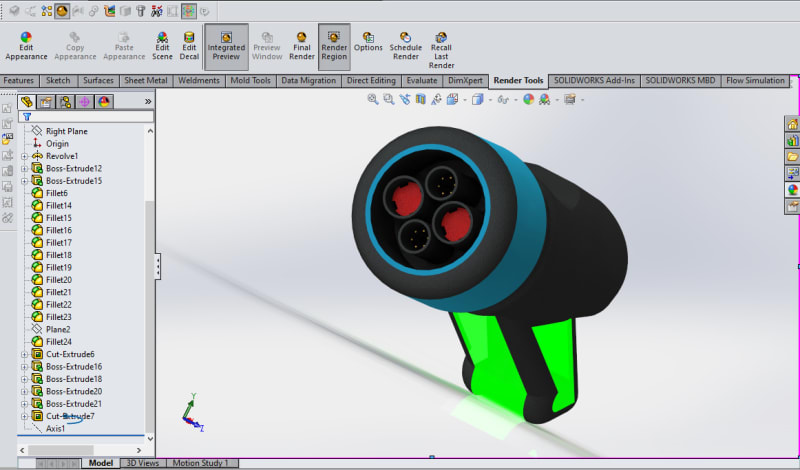
Task: Click the Edit Scene icon
Action: coord(162,46)
